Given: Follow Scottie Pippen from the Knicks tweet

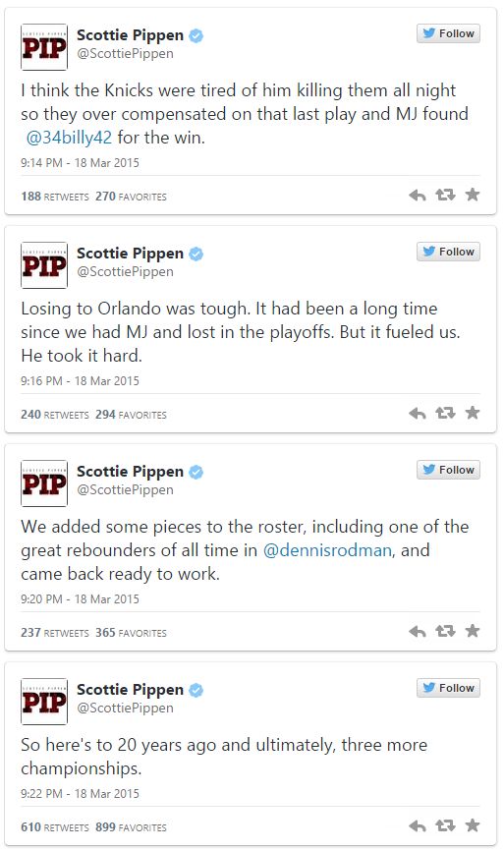Looking at the screenshot, I should [x=448, y=33].
